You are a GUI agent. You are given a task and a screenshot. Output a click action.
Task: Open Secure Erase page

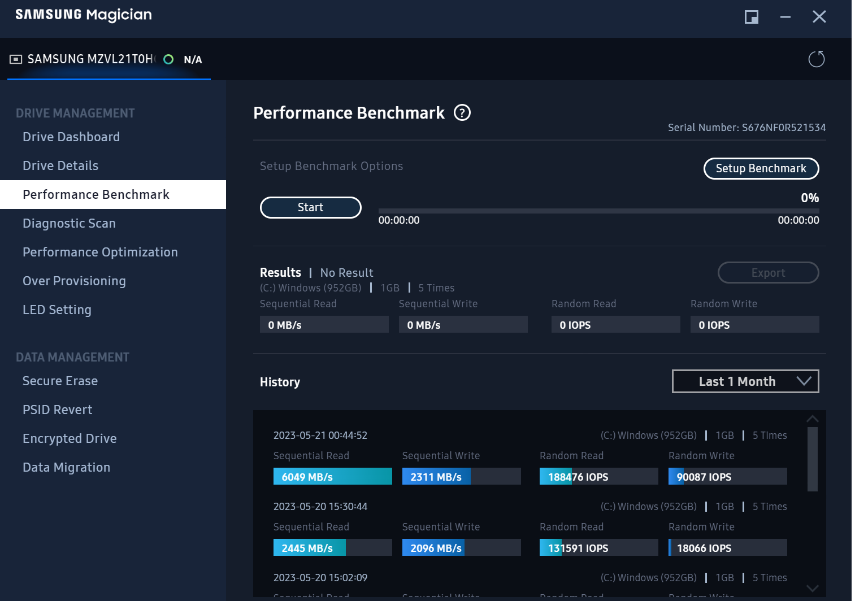coord(60,381)
